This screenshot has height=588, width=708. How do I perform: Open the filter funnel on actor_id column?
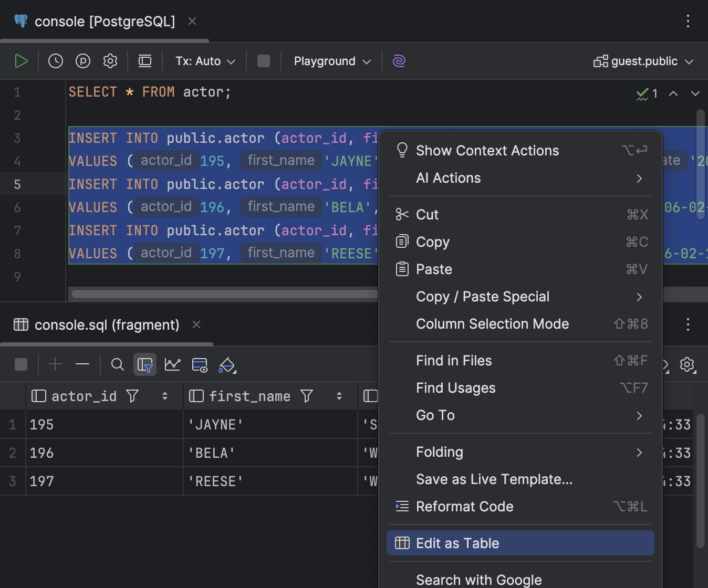(133, 396)
